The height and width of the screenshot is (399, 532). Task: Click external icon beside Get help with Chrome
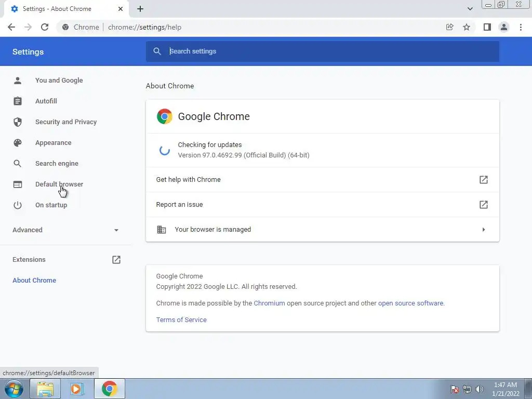pos(484,179)
